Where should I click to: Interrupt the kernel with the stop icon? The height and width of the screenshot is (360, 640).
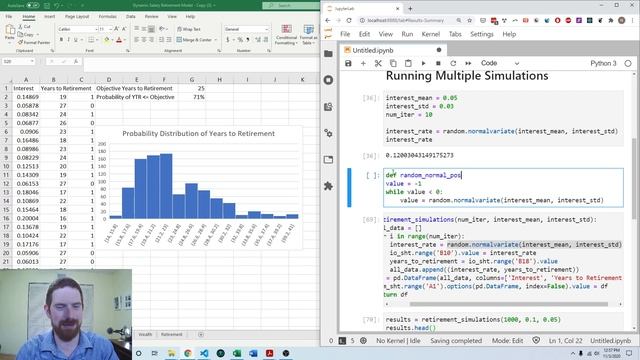point(438,63)
